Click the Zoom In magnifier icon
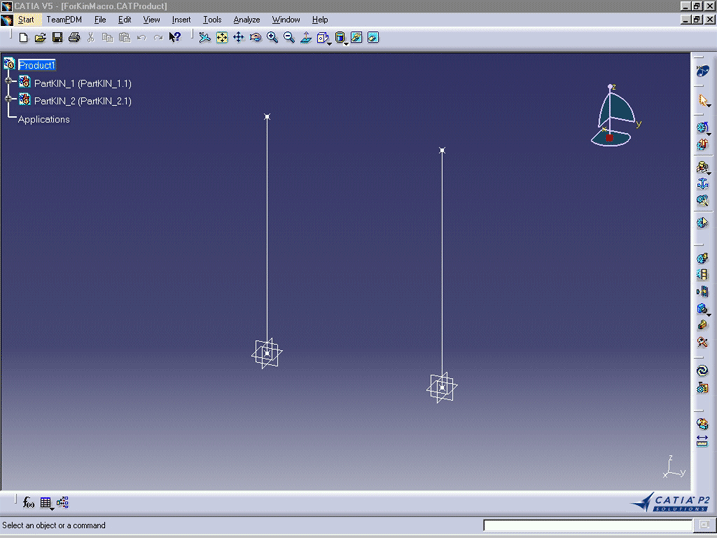The image size is (717, 538). point(272,38)
